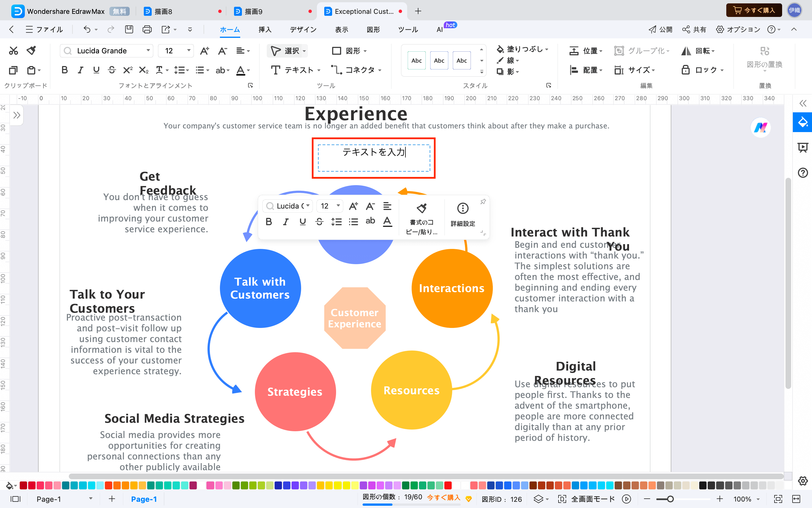812x508 pixels.
Task: Pick the first red swatch in color bar
Action: 23,485
